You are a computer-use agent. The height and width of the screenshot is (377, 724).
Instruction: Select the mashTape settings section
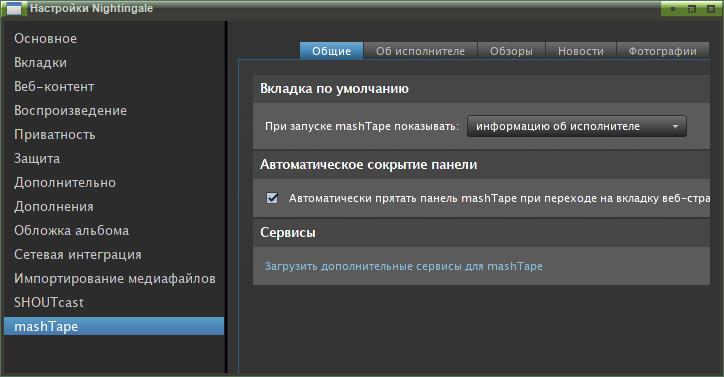(x=114, y=326)
